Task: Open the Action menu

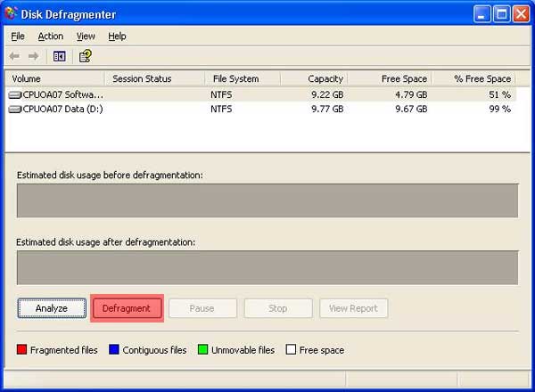Action: click(x=51, y=37)
